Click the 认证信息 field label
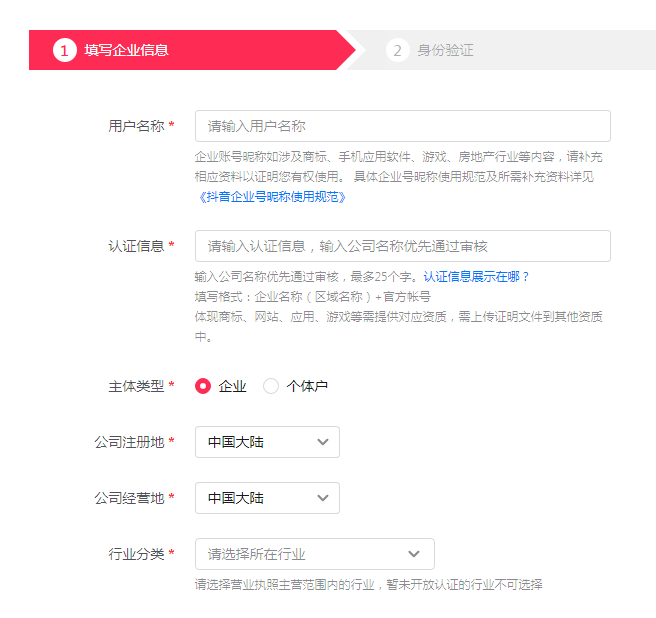656x618 pixels. [x=136, y=246]
